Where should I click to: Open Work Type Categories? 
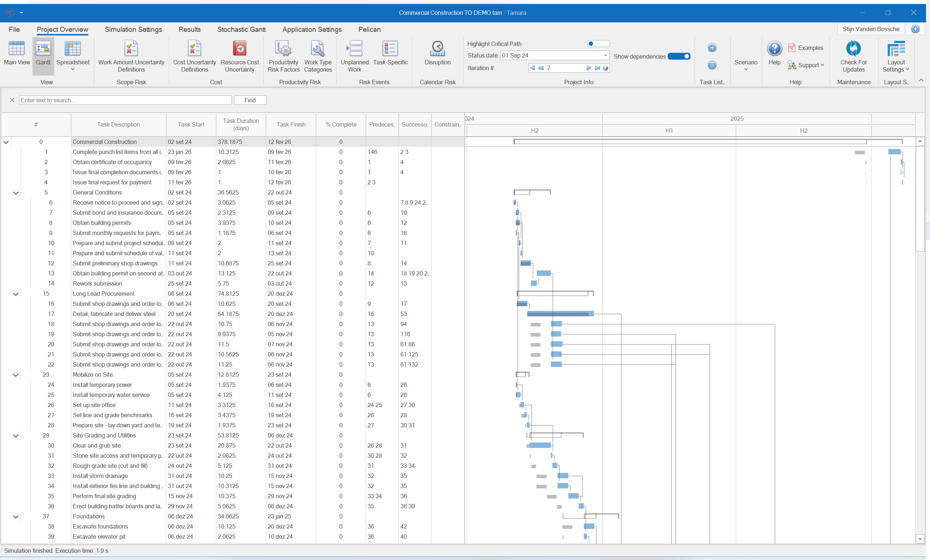click(x=318, y=55)
